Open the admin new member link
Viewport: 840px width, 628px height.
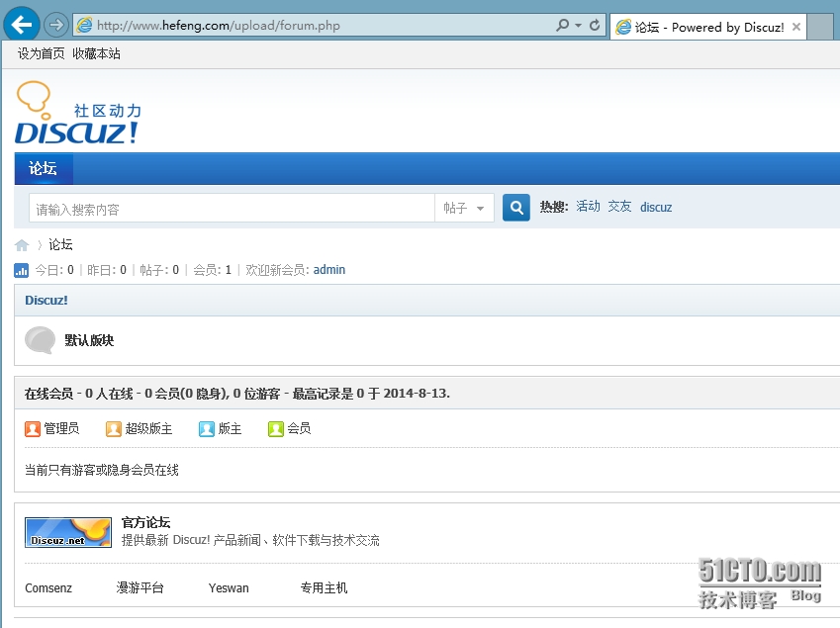point(328,269)
